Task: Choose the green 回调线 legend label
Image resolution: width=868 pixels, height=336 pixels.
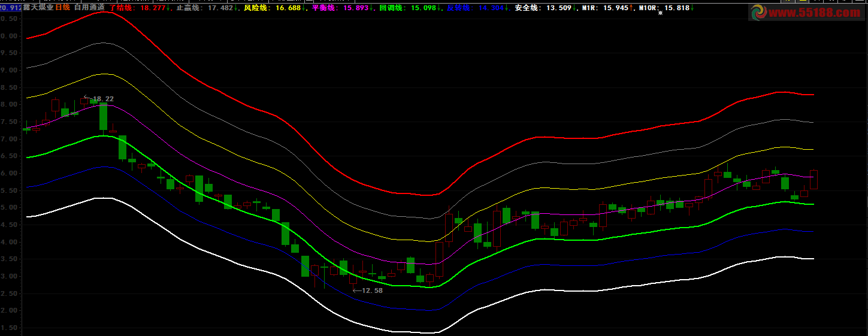Action: click(x=393, y=8)
